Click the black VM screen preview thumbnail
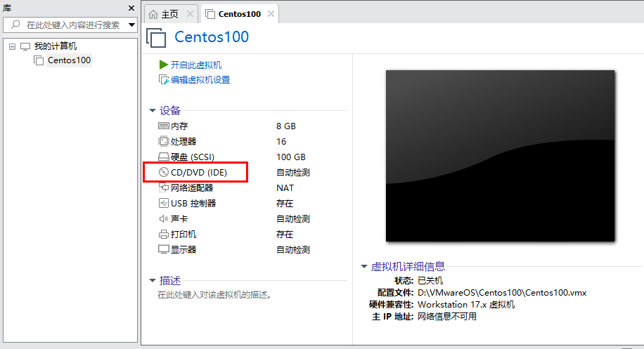The height and width of the screenshot is (349, 644). [501, 156]
